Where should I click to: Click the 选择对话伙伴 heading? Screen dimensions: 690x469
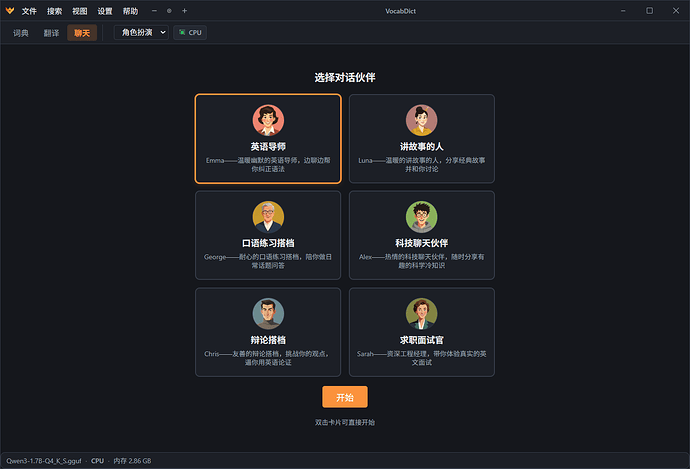point(345,77)
